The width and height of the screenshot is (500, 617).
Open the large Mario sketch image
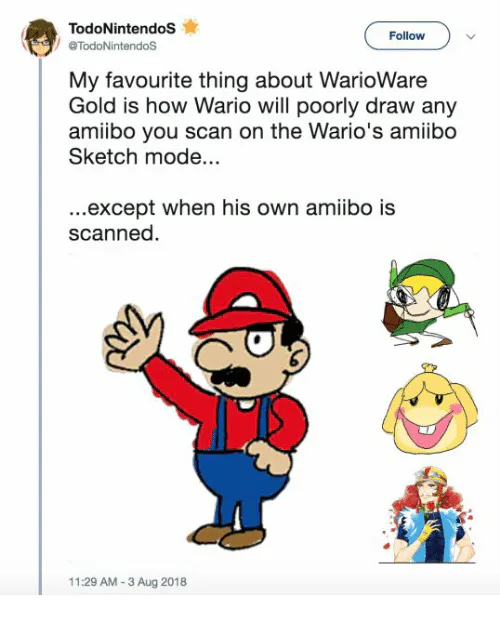[205, 407]
